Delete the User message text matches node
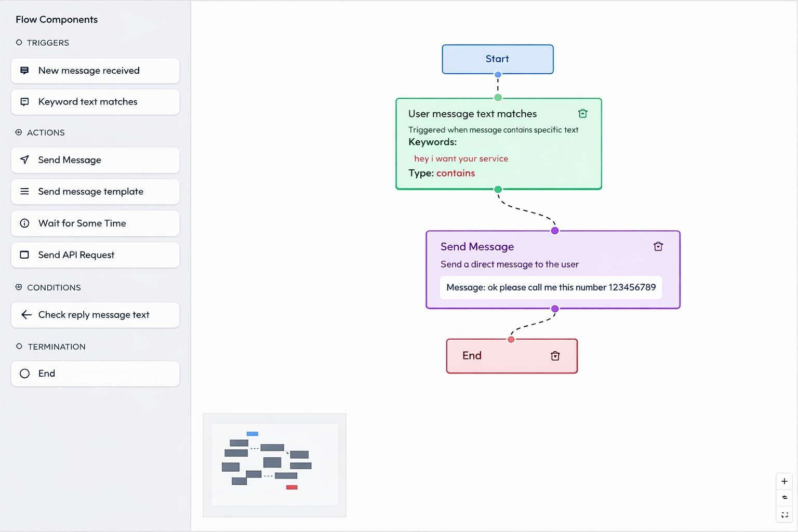798x532 pixels. point(582,114)
